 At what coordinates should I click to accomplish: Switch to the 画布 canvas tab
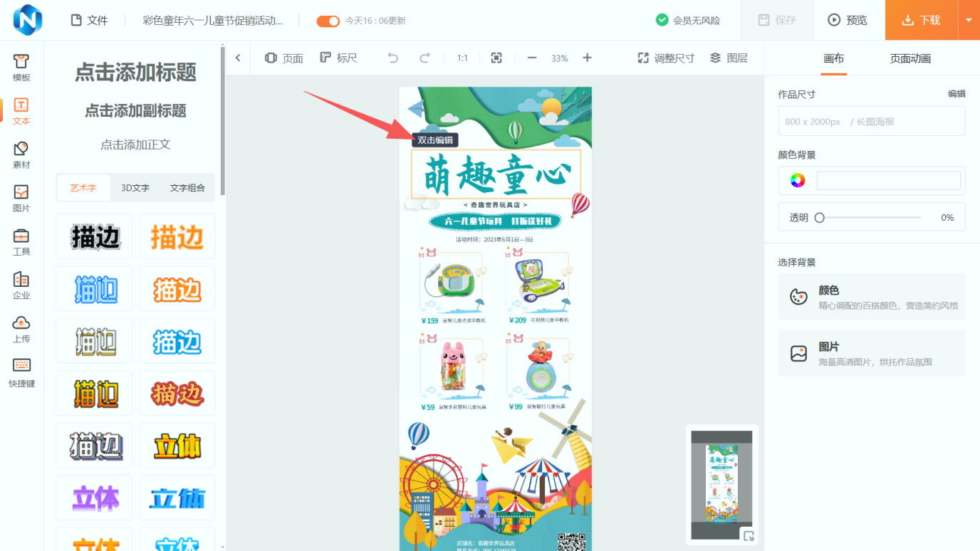point(834,58)
